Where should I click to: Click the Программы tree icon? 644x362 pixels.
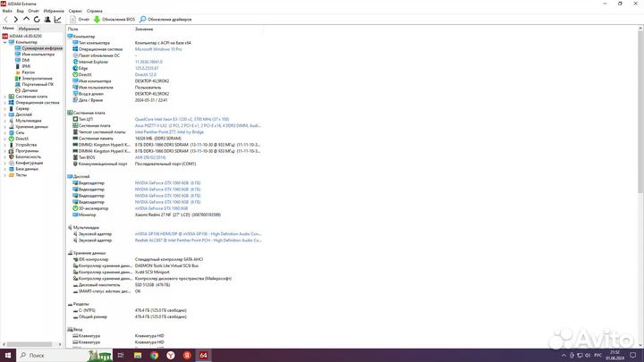12,151
